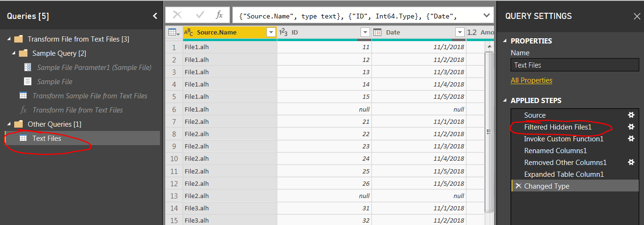The width and height of the screenshot is (644, 225).
Task: Click the ID cell with value 21
Action: pos(324,121)
